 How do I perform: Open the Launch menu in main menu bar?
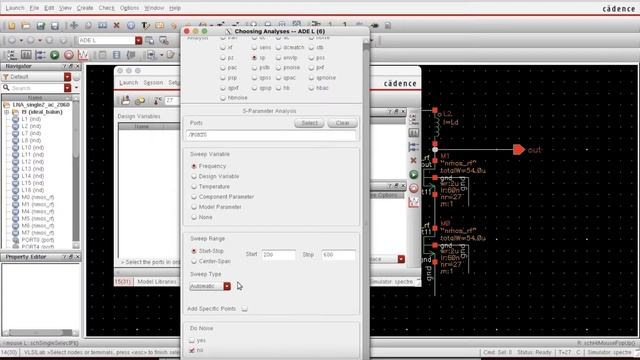pos(15,8)
